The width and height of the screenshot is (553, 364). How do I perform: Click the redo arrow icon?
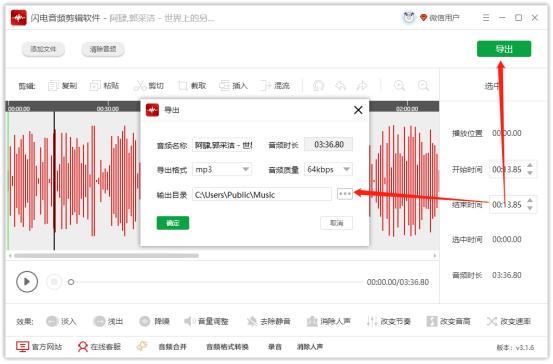click(x=362, y=85)
